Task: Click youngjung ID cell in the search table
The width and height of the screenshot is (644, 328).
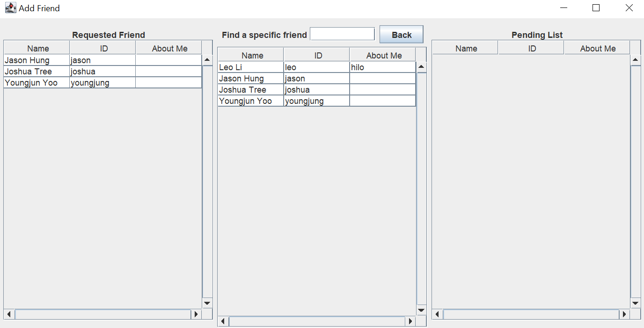Action: click(x=316, y=101)
